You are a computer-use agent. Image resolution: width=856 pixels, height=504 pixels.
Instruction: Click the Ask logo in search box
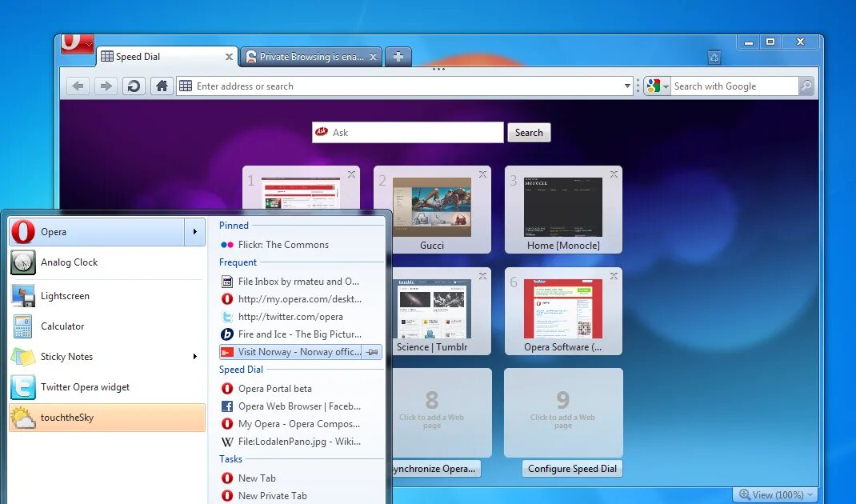tap(322, 131)
